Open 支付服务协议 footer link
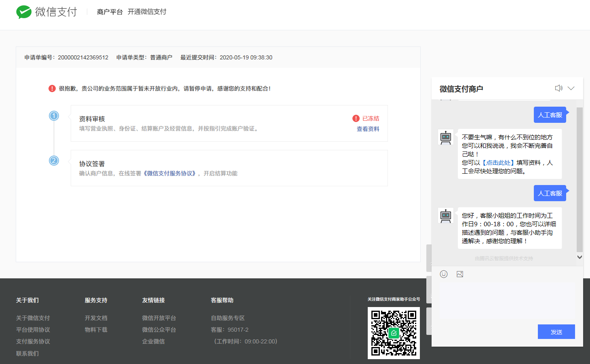Screen dimensions: 590x364 click(33, 341)
